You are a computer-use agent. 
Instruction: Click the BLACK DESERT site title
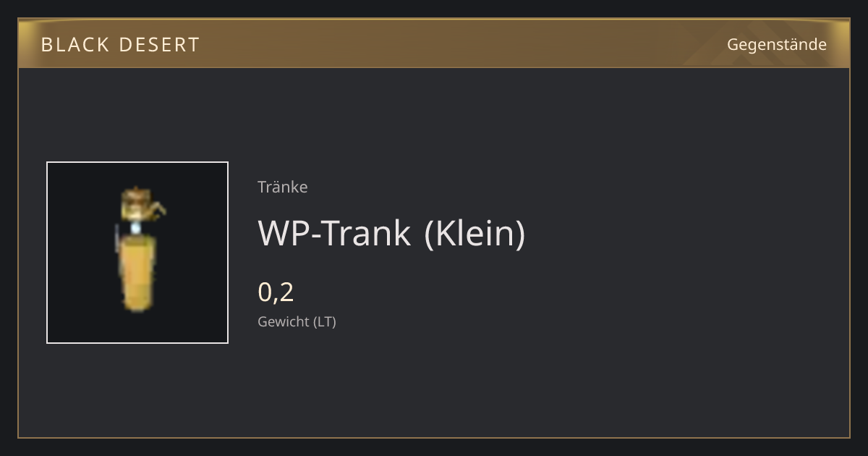[120, 45]
